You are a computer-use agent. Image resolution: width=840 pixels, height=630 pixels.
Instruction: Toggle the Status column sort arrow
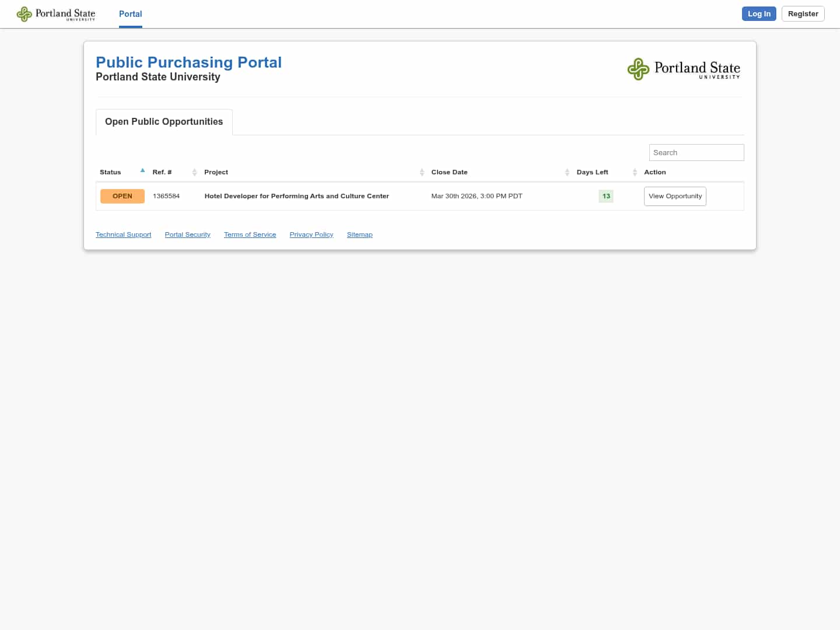point(142,171)
